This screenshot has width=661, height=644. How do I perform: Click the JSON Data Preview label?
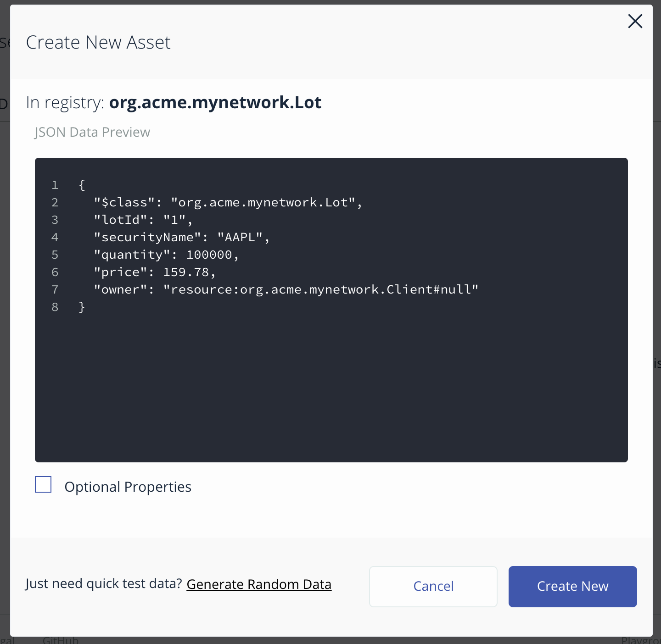pos(92,132)
